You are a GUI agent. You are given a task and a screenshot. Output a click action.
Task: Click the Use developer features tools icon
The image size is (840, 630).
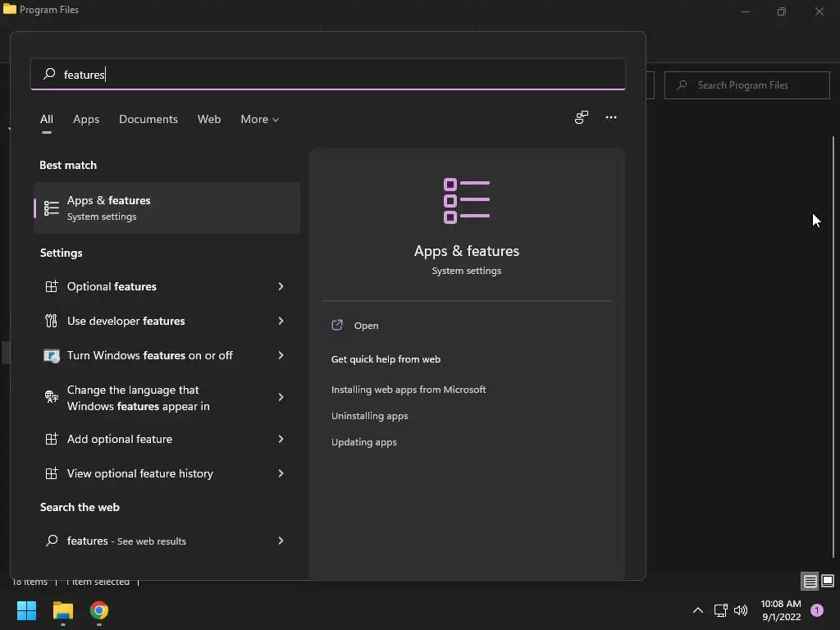click(52, 321)
